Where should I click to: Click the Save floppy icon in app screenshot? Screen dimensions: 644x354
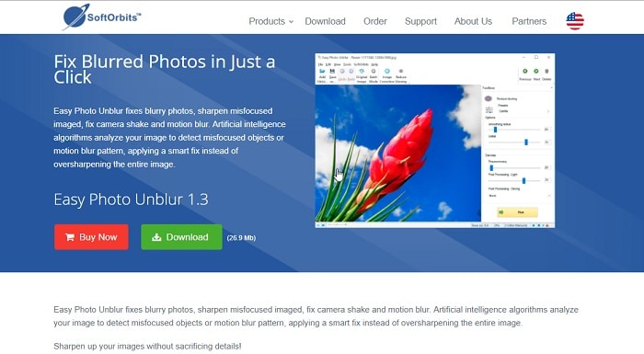[x=332, y=72]
